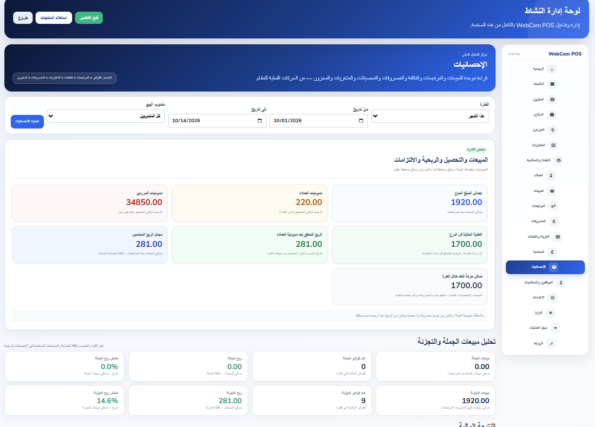This screenshot has width=595, height=427.
Task: Open the employees and permissions sidebar icon
Action: click(x=561, y=282)
